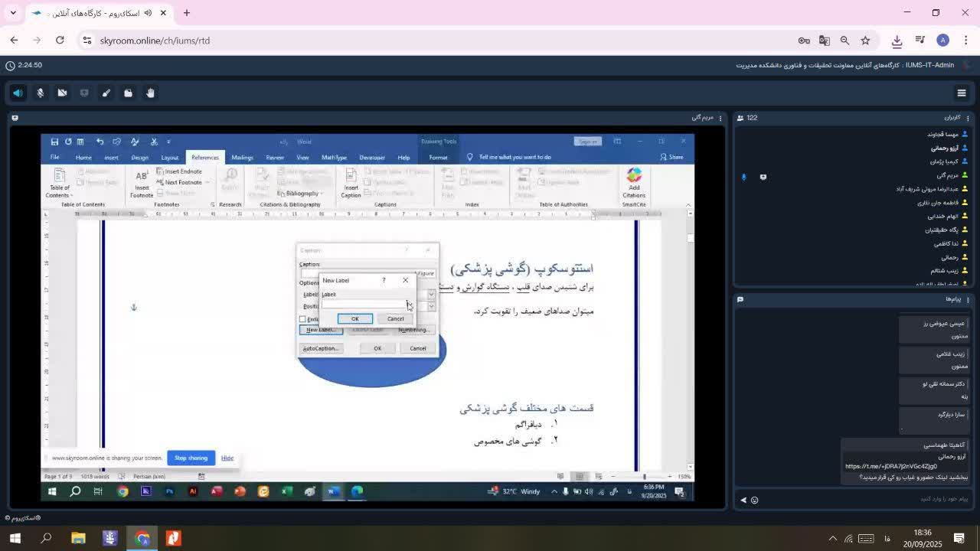Viewport: 980px width, 551px height.
Task: Raise hand in the classroom
Action: pos(151,93)
